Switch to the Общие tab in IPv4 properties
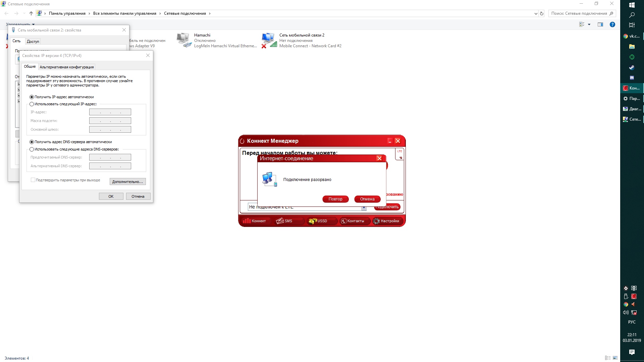Image resolution: width=644 pixels, height=362 pixels. coord(30,66)
